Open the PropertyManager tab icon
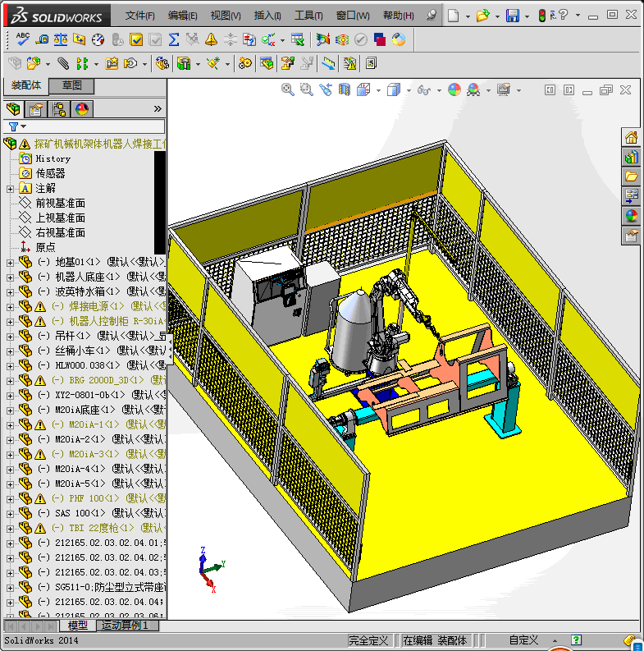The height and width of the screenshot is (651, 644). click(x=36, y=109)
